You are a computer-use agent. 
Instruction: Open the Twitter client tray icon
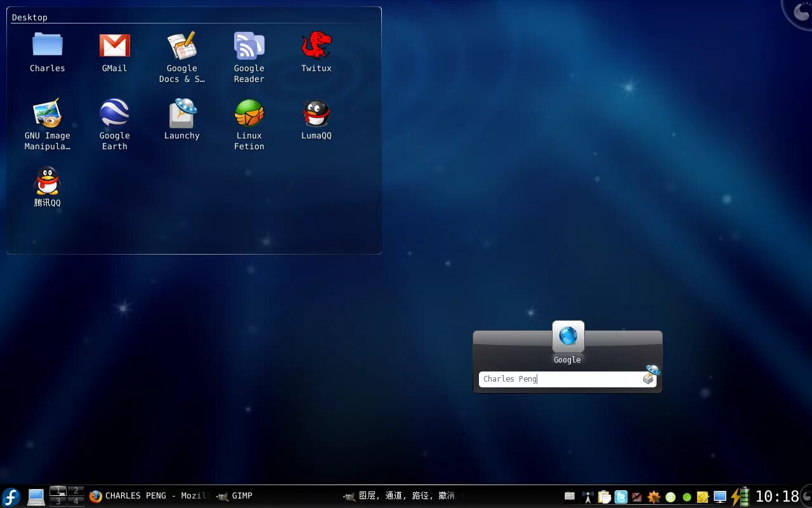click(x=621, y=497)
